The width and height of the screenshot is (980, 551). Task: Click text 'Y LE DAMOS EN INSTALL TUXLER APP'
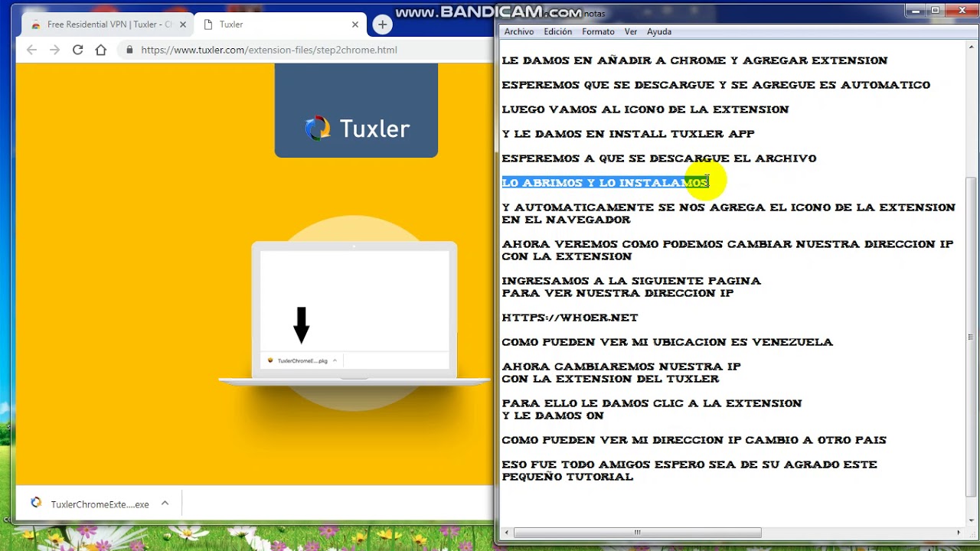(x=628, y=134)
